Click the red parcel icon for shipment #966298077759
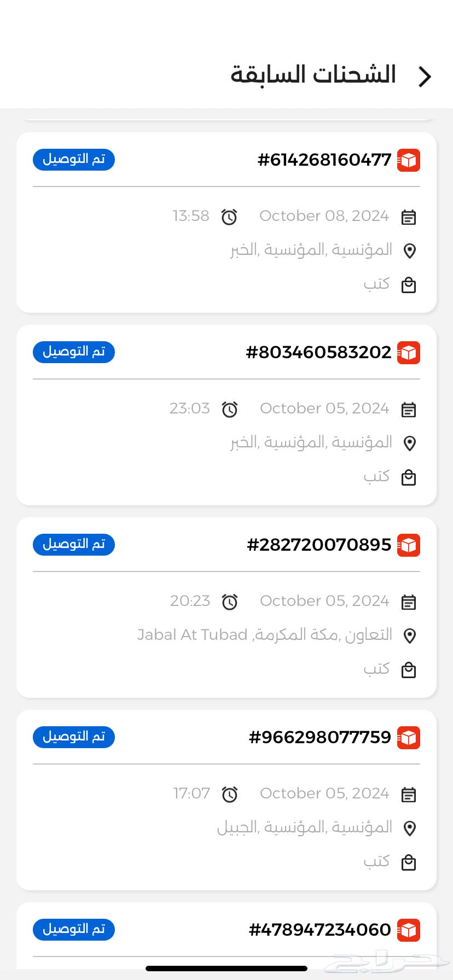Viewport: 453px width, 980px height. click(408, 737)
